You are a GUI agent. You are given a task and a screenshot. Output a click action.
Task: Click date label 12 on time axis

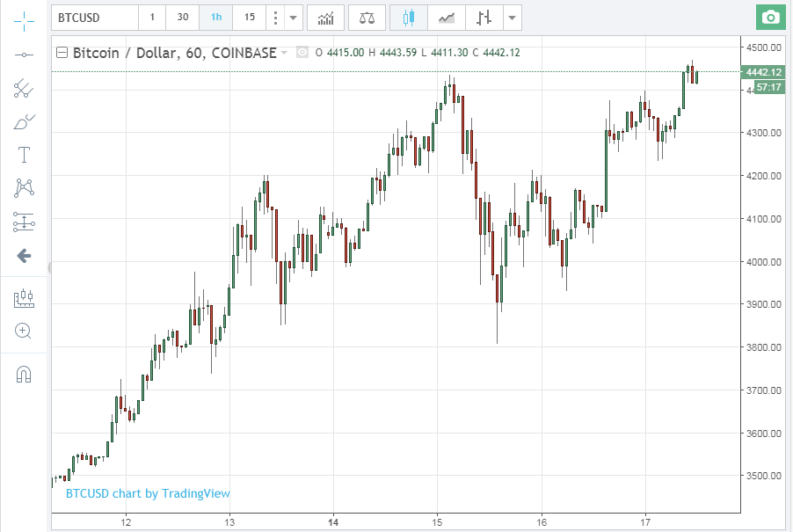126,522
